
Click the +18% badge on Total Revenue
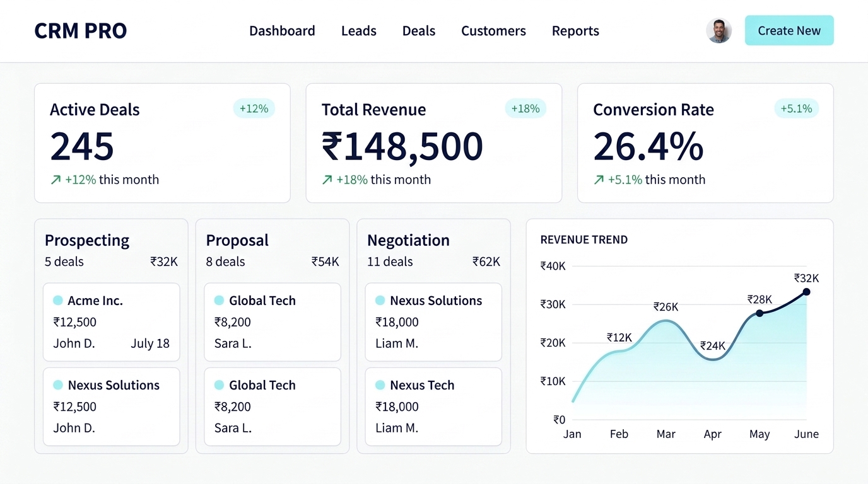525,108
